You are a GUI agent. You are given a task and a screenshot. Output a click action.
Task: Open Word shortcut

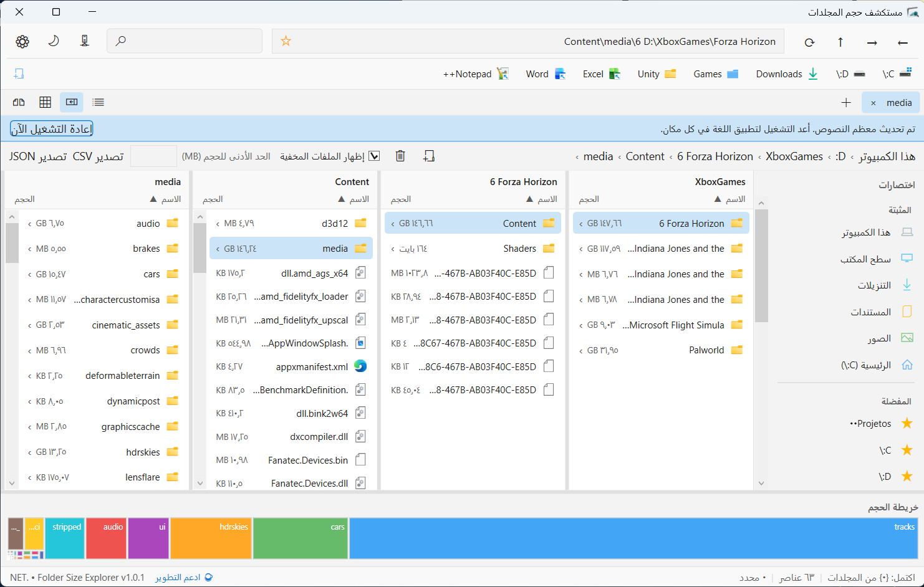pos(546,74)
